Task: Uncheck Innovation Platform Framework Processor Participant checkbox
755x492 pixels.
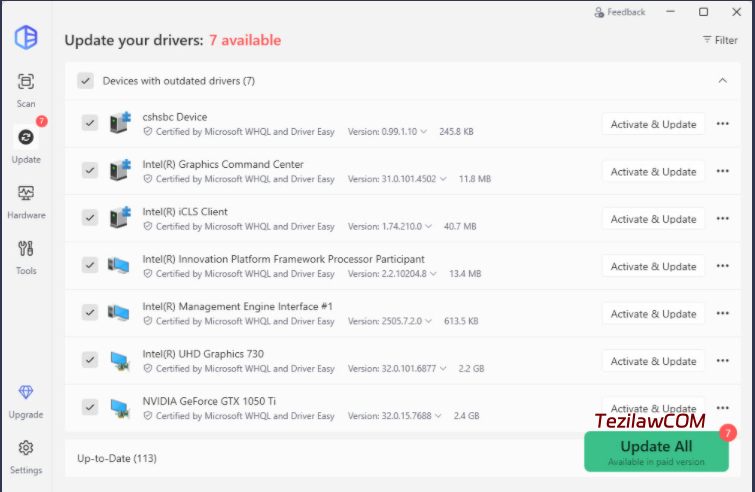Action: [x=90, y=265]
